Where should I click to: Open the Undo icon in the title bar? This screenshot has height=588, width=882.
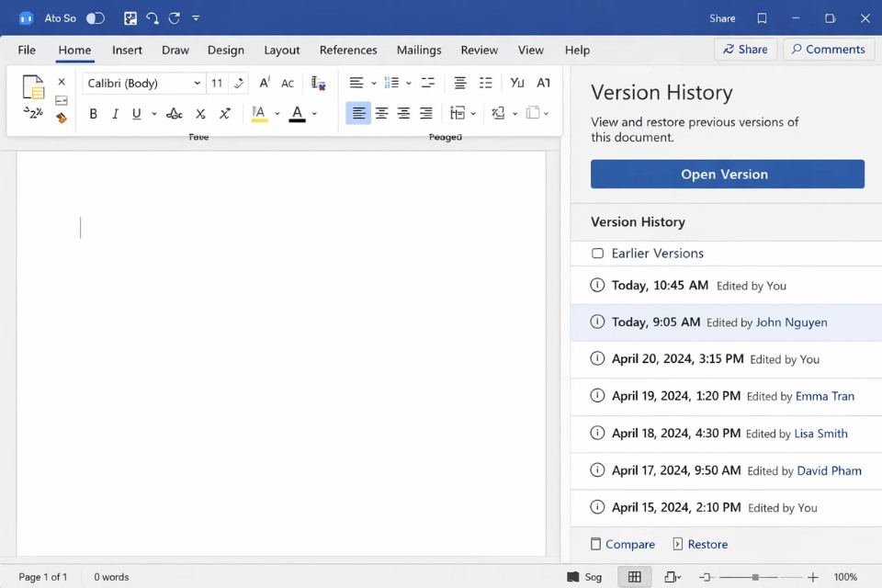153,17
